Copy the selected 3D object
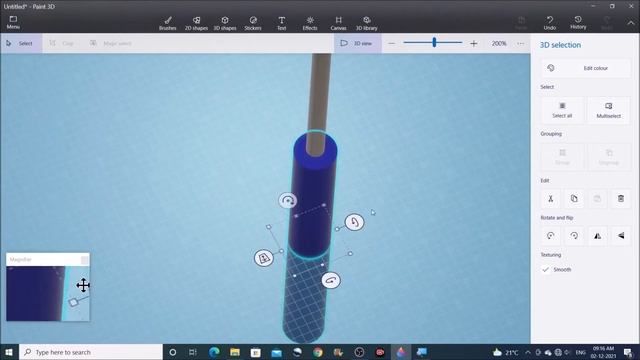Screen dimensions: 640x360 point(574,199)
